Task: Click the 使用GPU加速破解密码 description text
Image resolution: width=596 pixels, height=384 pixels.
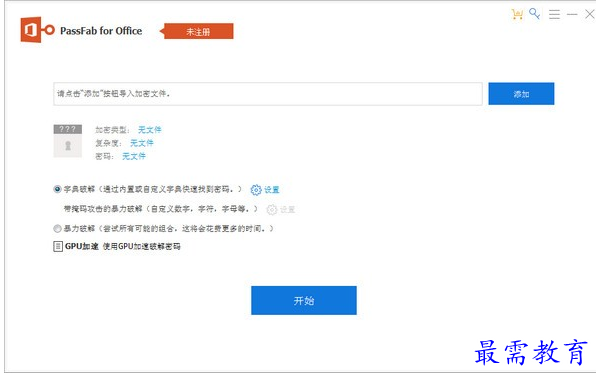Action: 141,246
